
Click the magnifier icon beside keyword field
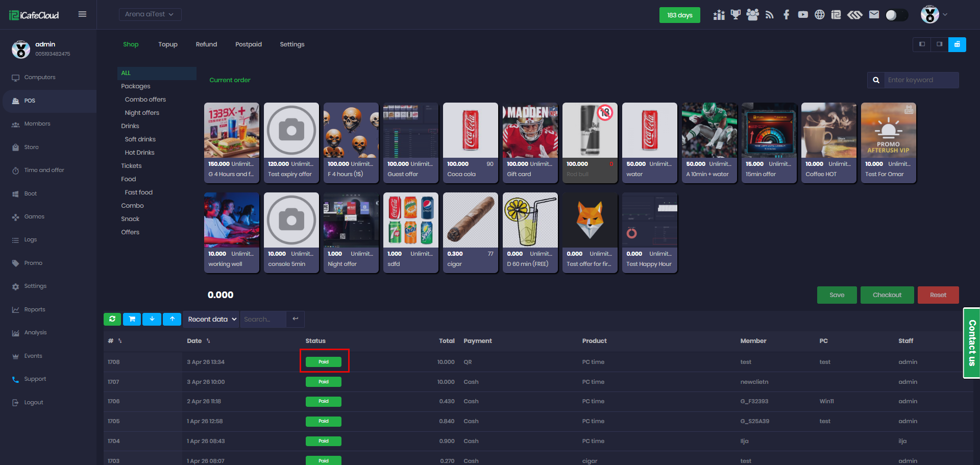coord(876,80)
